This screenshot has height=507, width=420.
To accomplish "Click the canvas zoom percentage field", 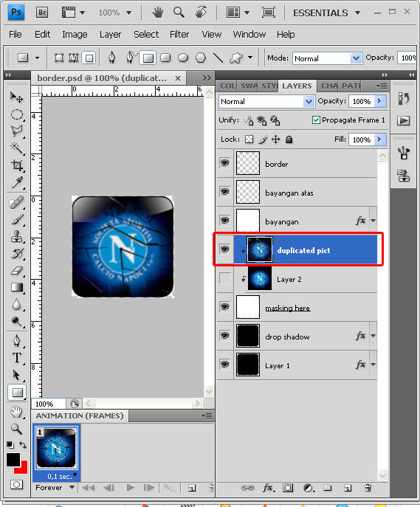I will click(x=49, y=404).
